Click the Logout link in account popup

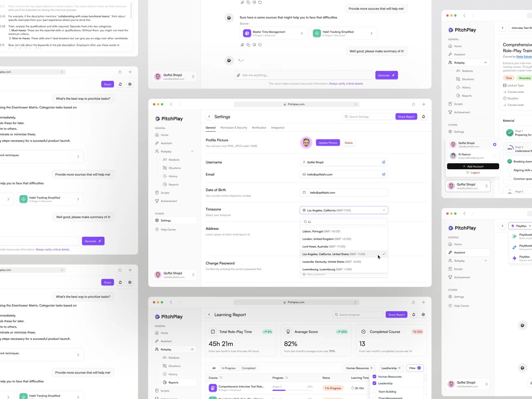click(x=473, y=173)
